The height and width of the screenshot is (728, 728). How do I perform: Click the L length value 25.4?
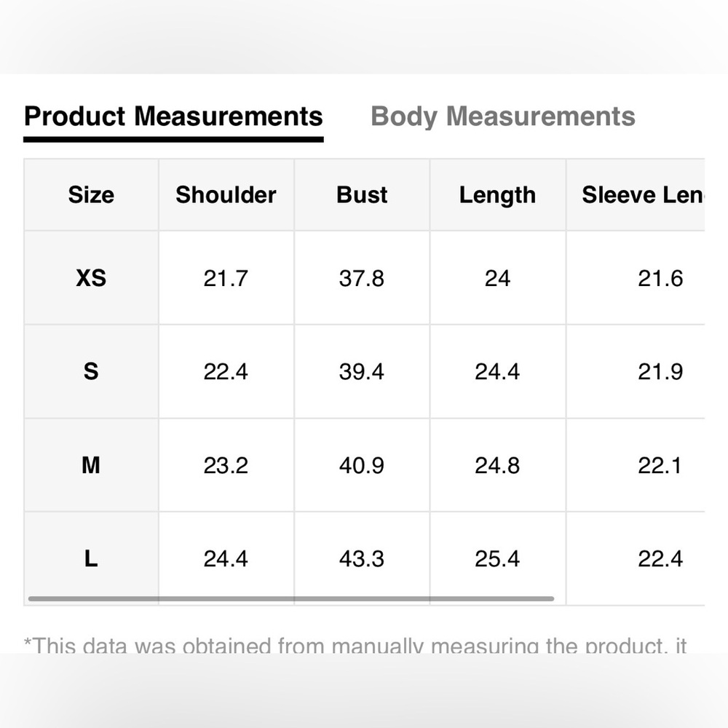click(x=497, y=558)
